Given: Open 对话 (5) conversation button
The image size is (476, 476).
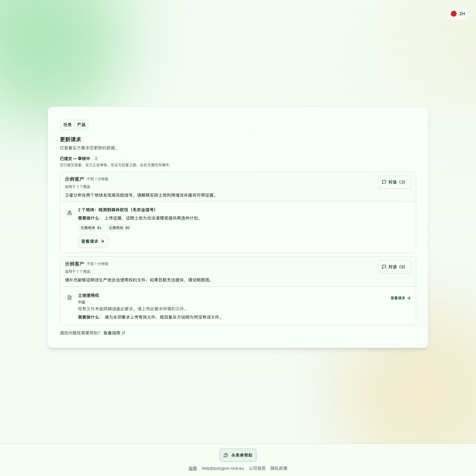Looking at the screenshot, I should (x=394, y=267).
